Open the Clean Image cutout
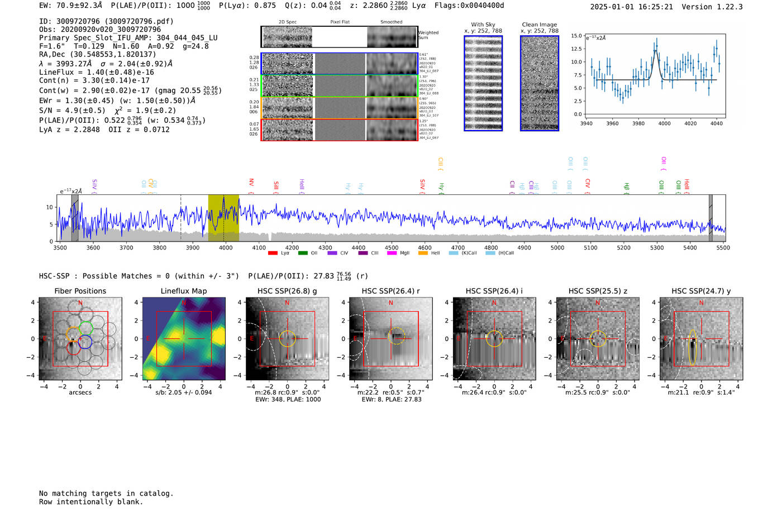This screenshot has height=532, width=782. 540,83
